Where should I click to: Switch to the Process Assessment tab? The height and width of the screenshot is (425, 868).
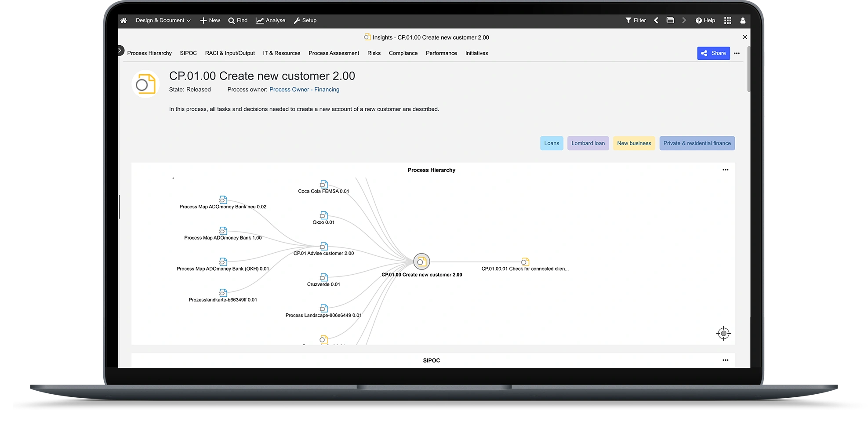334,53
